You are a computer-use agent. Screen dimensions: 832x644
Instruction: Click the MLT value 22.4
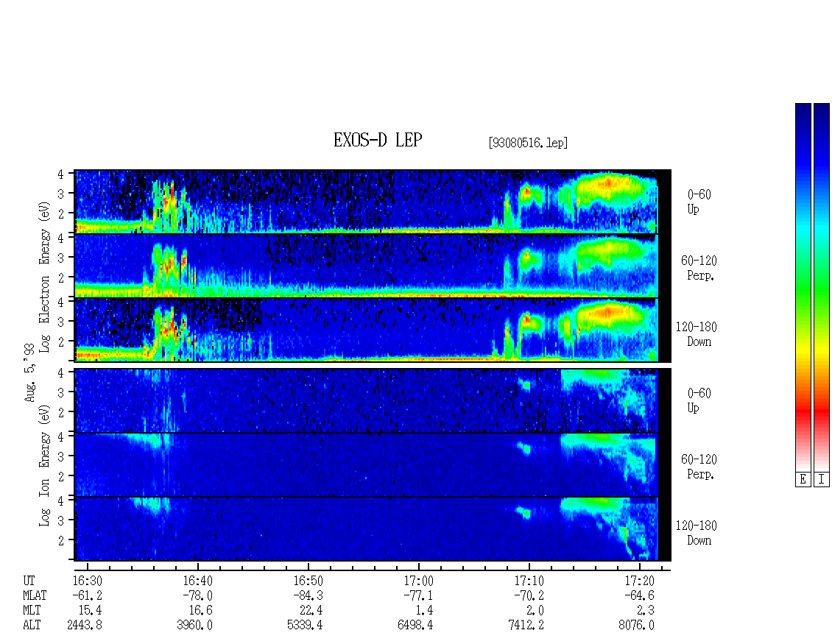point(311,611)
